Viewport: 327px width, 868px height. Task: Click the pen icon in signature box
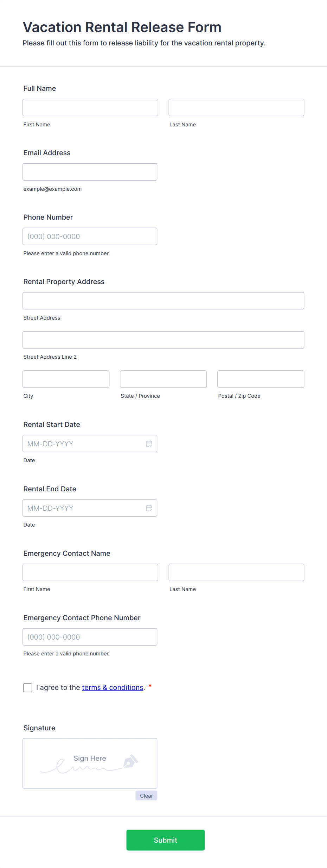tap(130, 761)
